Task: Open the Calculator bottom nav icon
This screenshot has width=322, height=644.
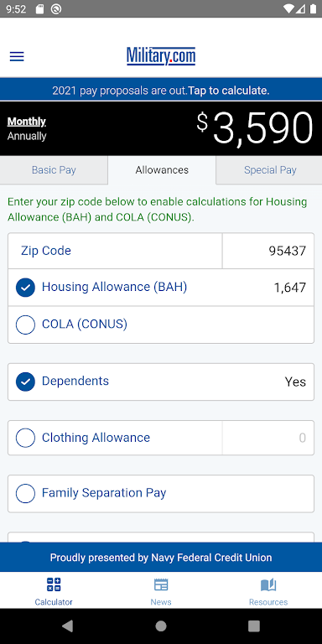Action: [x=54, y=584]
